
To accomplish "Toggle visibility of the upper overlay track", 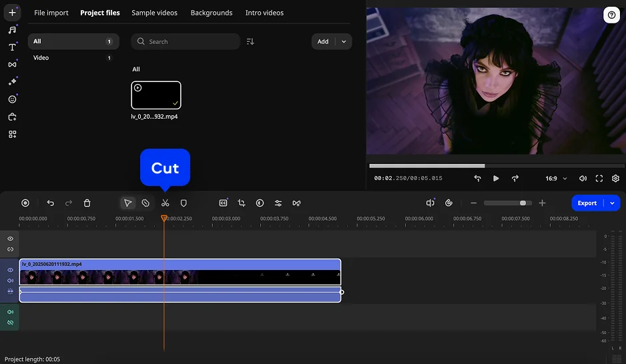I will [11, 239].
